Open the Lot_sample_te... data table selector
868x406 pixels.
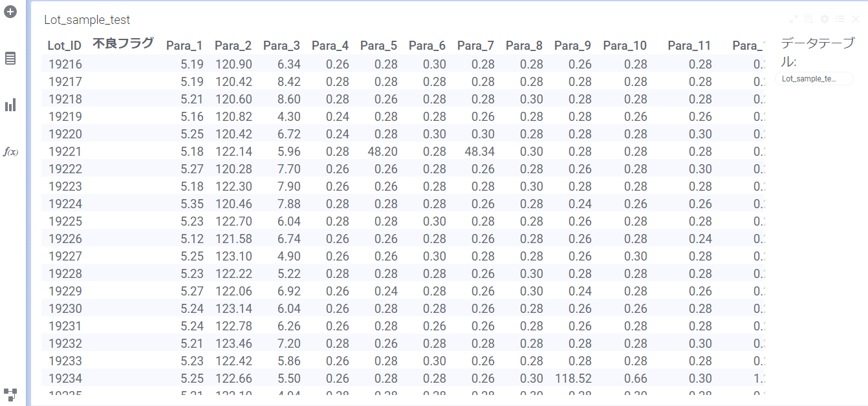tap(814, 79)
